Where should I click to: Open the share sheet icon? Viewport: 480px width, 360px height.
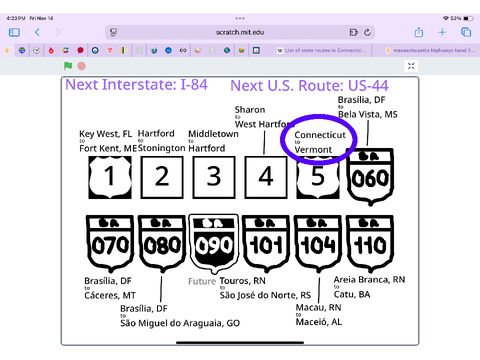click(419, 32)
